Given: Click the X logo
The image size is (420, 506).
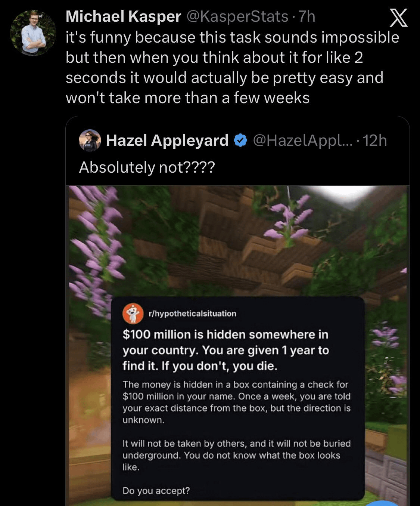Looking at the screenshot, I should [x=398, y=19].
